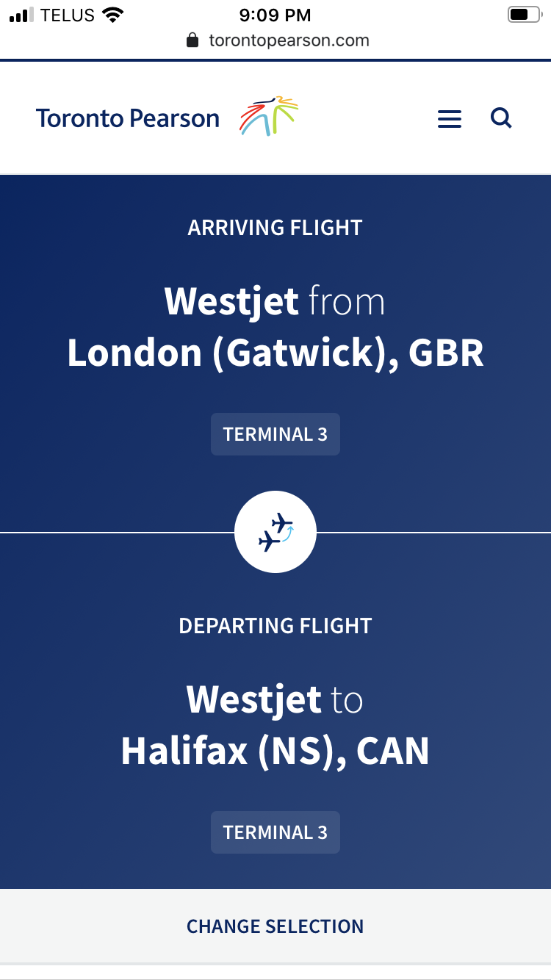Click the colorful Toronto Pearson logo graphic
The image size is (551, 980).
coord(269,116)
